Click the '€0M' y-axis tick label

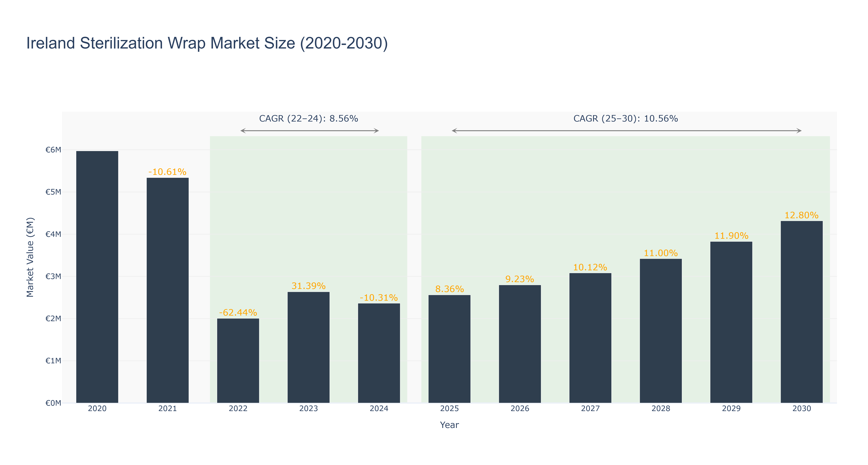click(x=53, y=403)
